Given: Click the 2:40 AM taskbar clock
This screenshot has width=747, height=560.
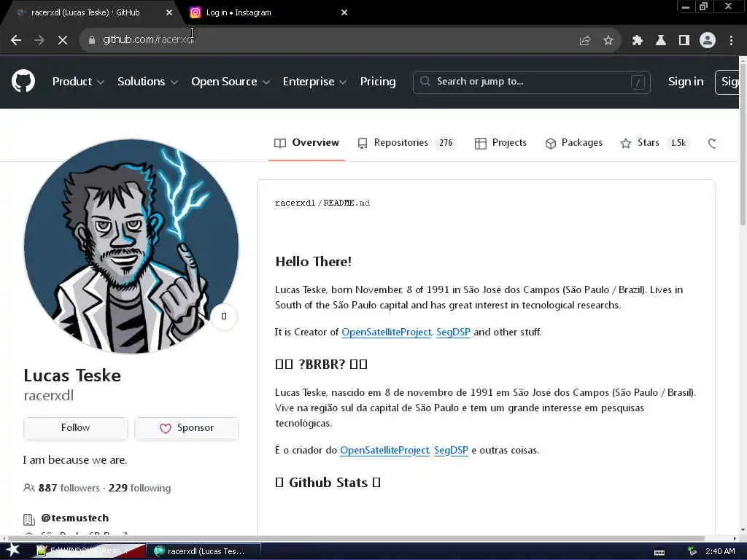Looking at the screenshot, I should click(720, 551).
